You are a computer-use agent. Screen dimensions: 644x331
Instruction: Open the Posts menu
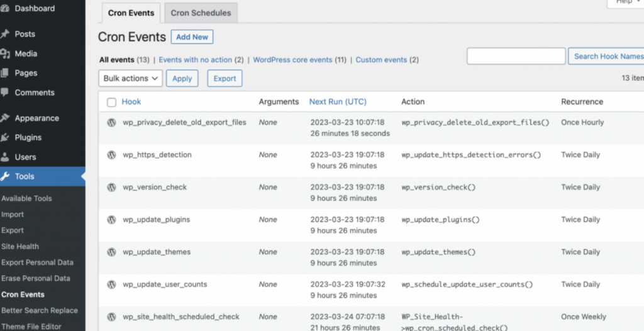25,34
